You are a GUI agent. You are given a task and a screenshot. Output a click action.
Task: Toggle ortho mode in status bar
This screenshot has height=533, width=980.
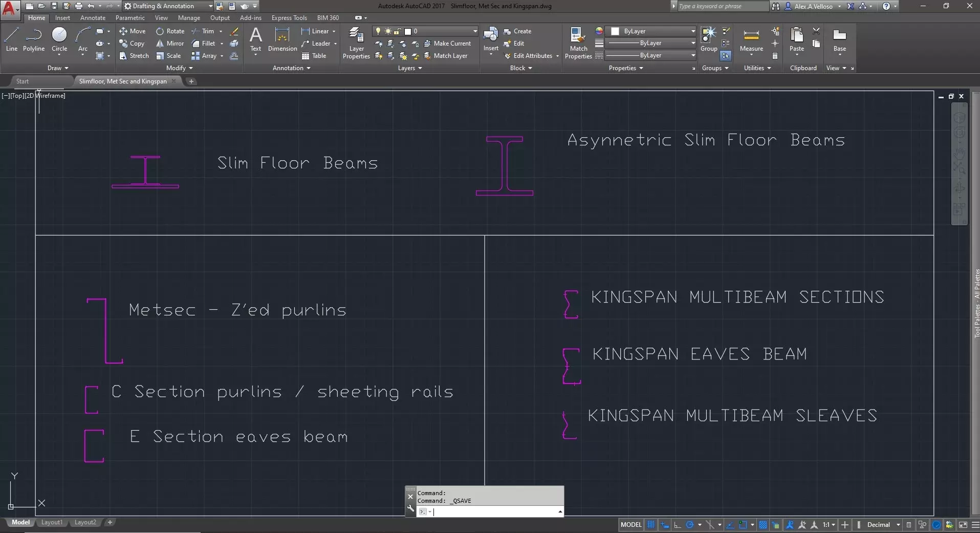[677, 525]
